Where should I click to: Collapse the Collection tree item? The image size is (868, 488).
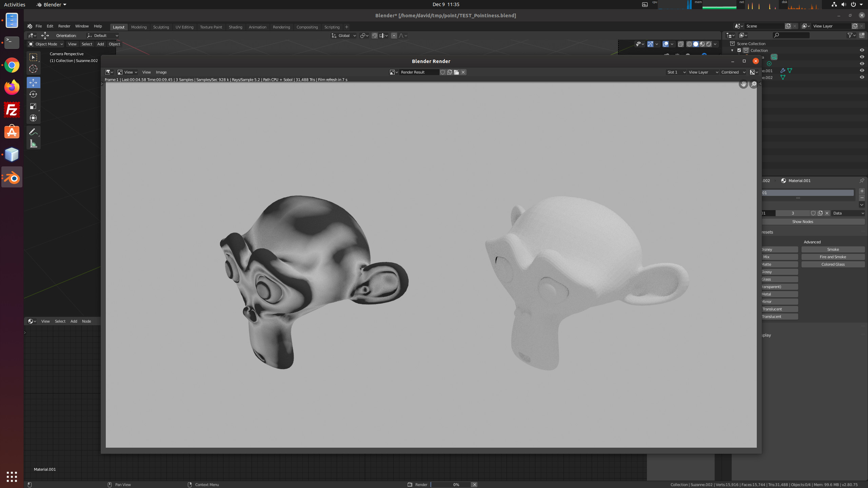pyautogui.click(x=732, y=50)
